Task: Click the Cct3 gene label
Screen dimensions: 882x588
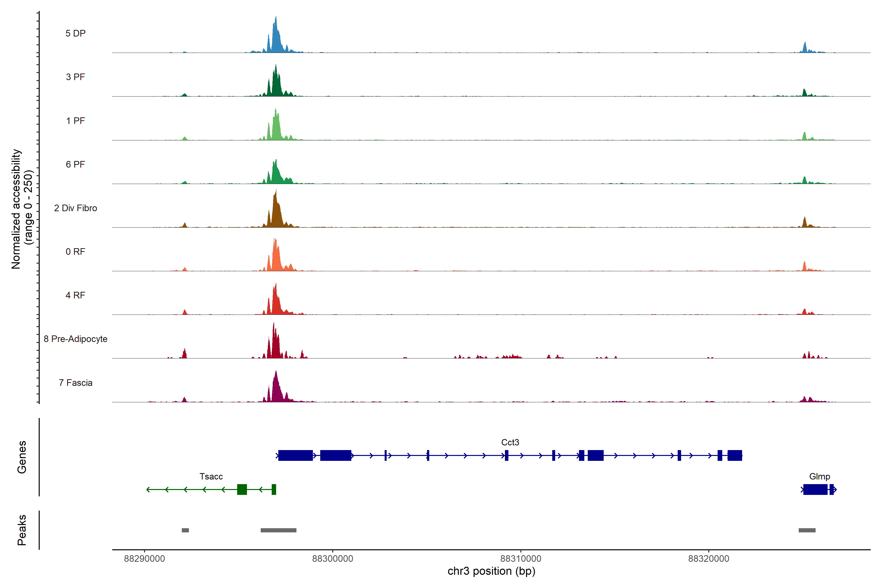Action: [x=510, y=442]
